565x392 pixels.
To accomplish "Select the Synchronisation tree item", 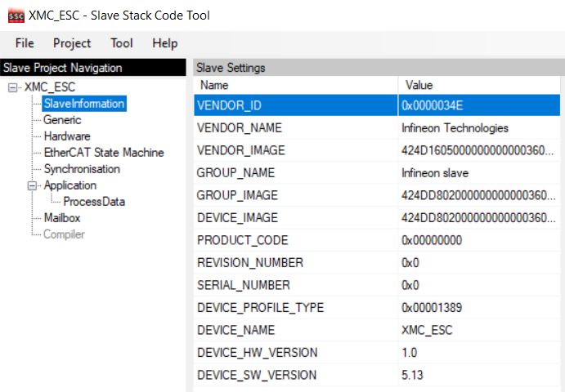I will (82, 169).
